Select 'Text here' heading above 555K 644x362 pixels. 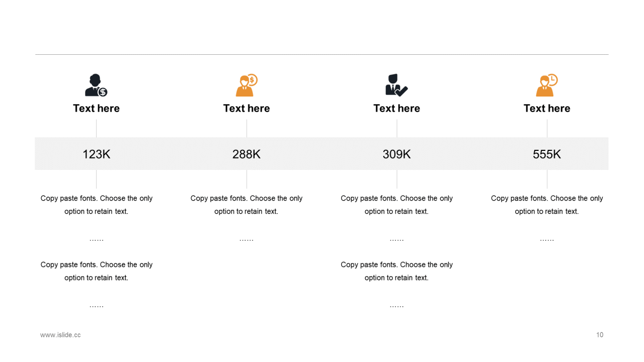click(547, 108)
